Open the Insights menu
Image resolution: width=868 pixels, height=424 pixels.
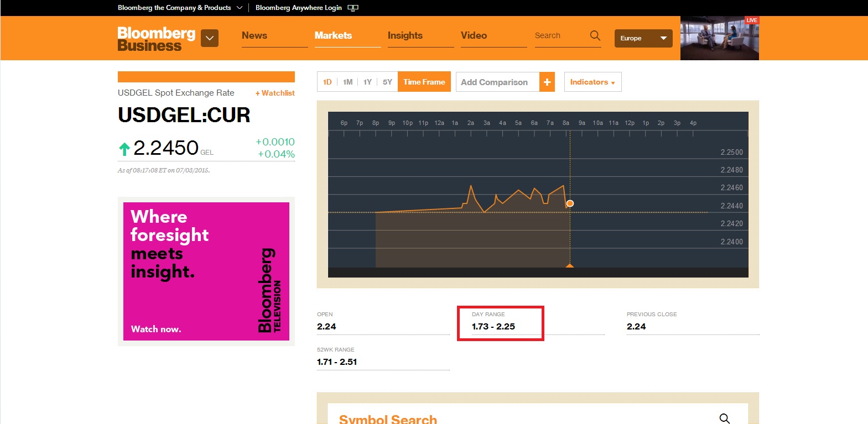pyautogui.click(x=405, y=35)
